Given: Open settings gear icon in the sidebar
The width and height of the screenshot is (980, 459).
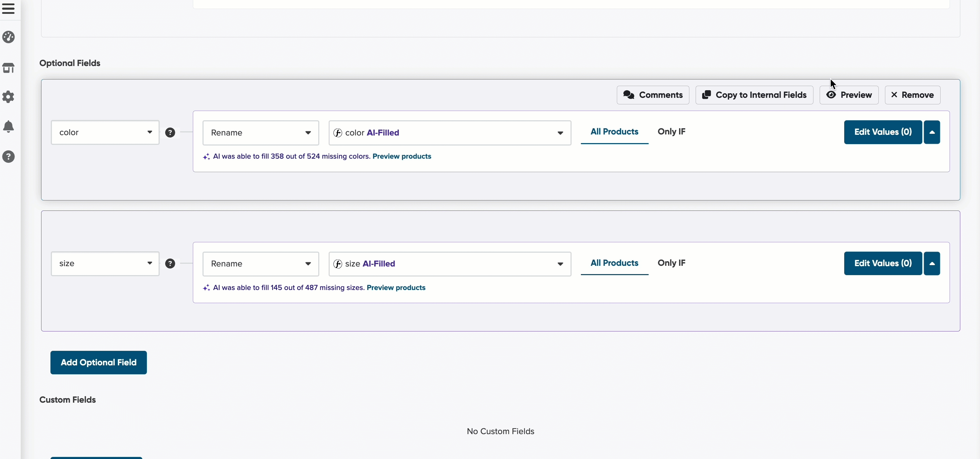Looking at the screenshot, I should pyautogui.click(x=8, y=97).
